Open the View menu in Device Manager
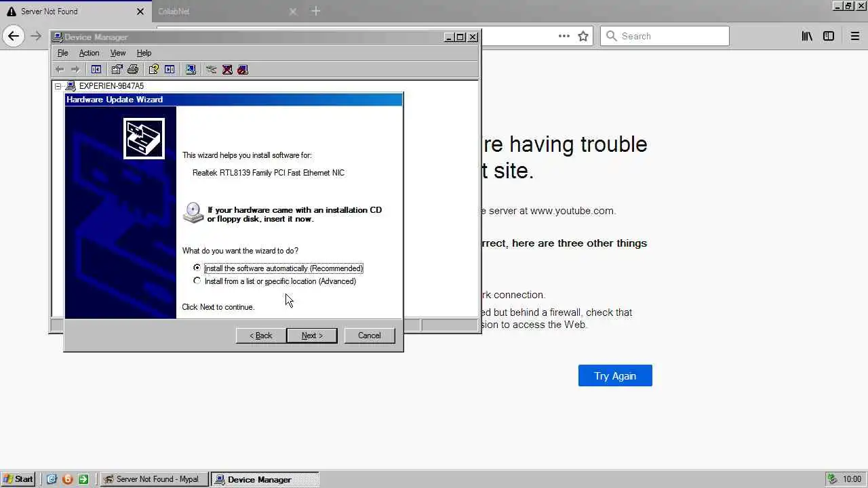The width and height of the screenshot is (868, 488). pos(118,53)
